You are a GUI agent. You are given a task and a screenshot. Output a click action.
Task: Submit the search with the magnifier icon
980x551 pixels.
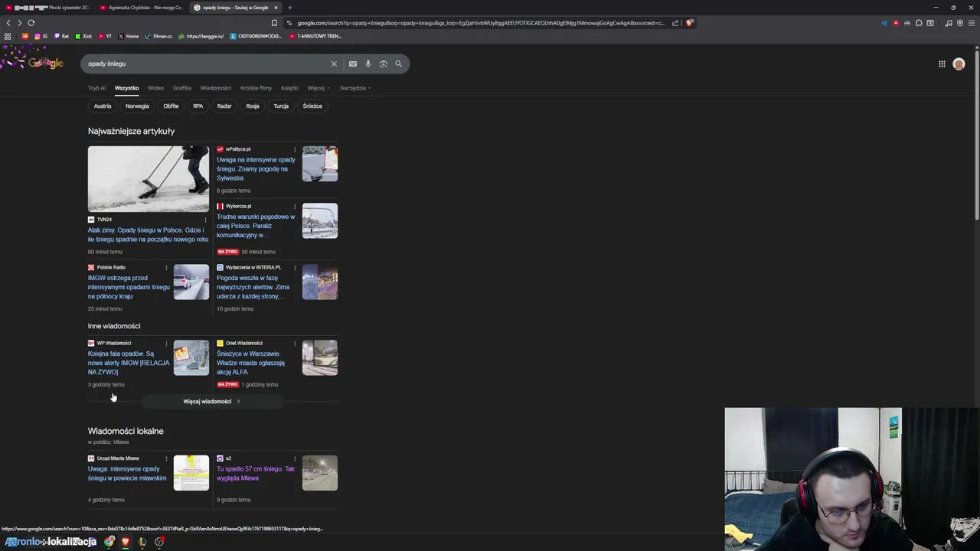398,64
